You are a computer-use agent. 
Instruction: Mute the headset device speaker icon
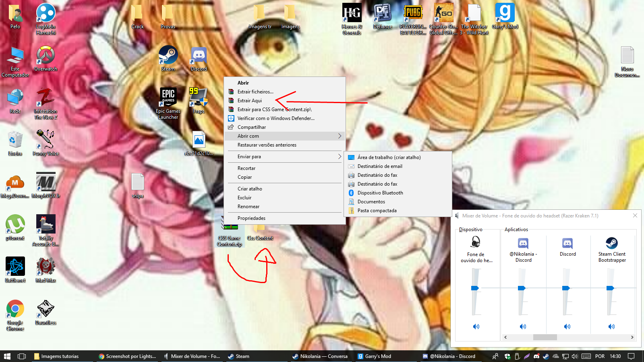click(x=476, y=327)
